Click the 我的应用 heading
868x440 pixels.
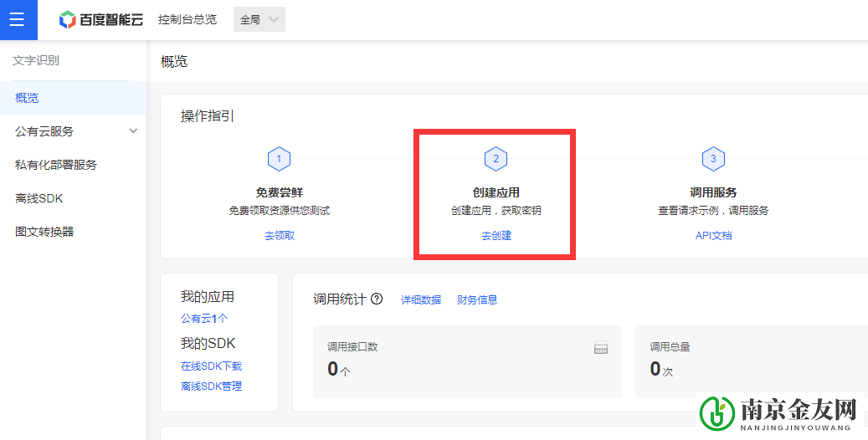pyautogui.click(x=208, y=297)
